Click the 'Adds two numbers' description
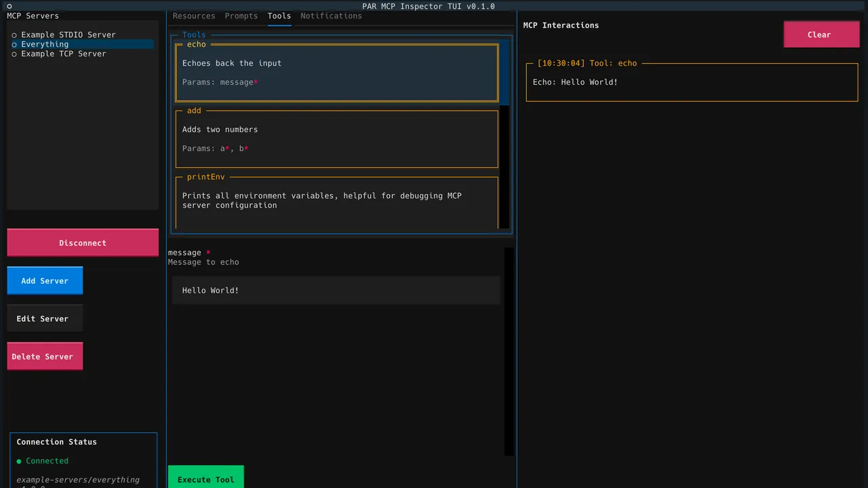This screenshot has height=488, width=868. click(220, 129)
